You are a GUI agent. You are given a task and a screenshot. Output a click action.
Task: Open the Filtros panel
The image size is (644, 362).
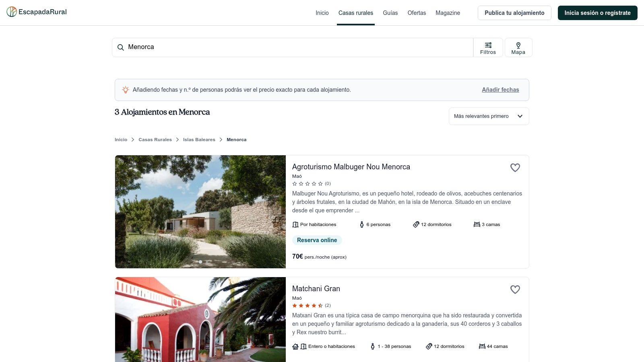488,47
